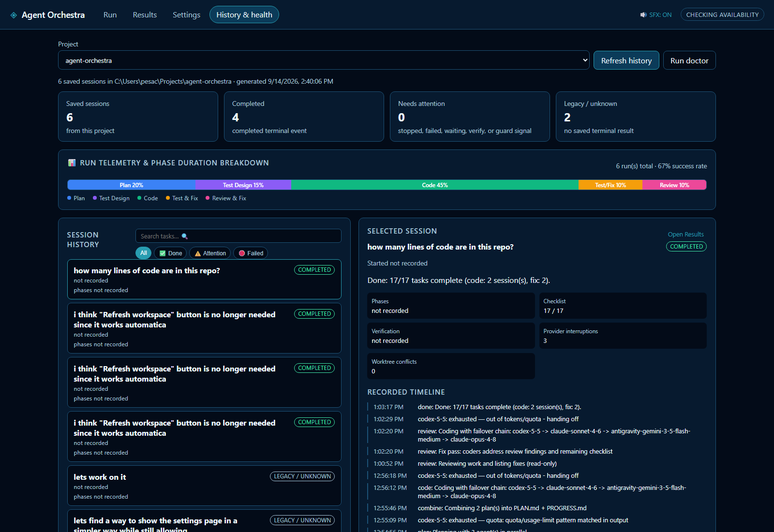Viewport: 774px width, 532px height.
Task: Click the green check icon on the Done filter
Action: [x=163, y=253]
